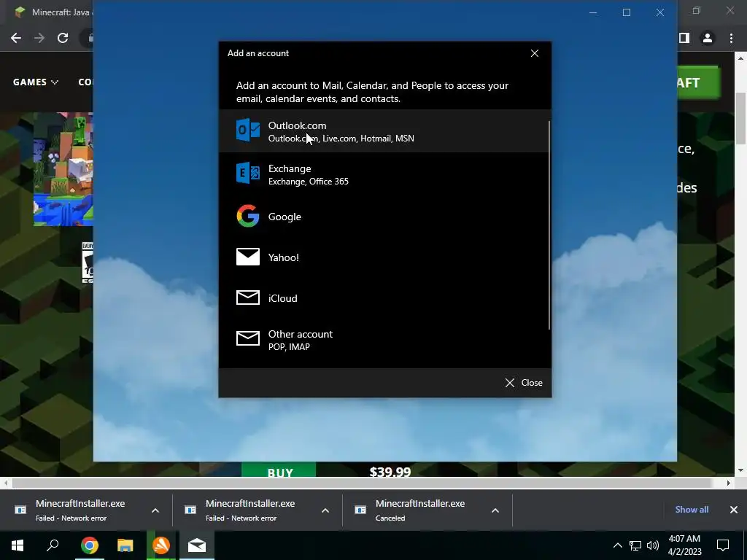Click the account list scrollbar in dialog

tap(549, 225)
